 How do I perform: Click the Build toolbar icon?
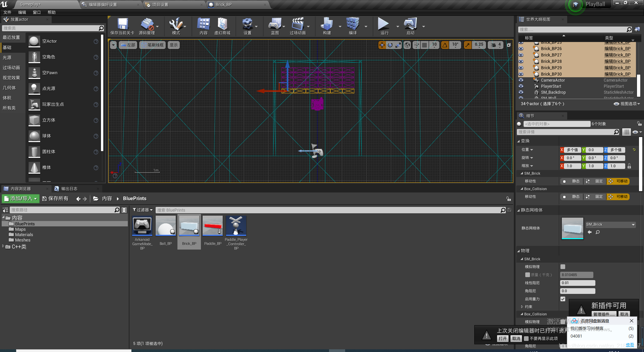coord(327,26)
